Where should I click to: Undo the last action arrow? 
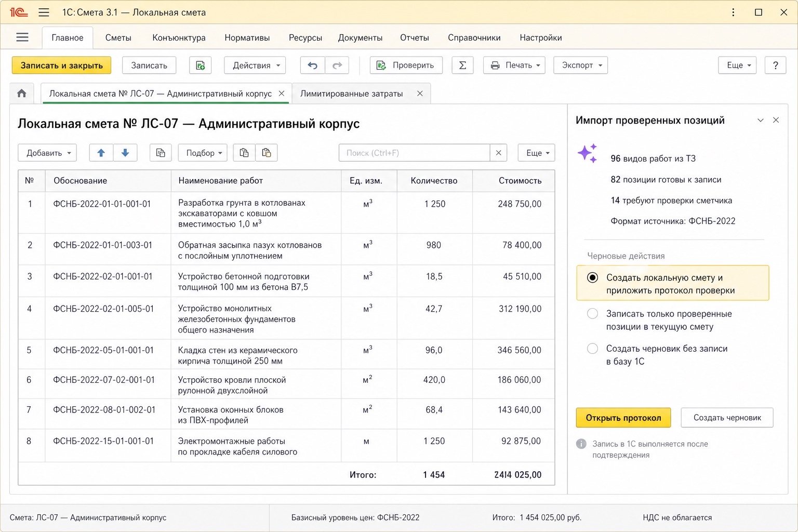point(312,65)
